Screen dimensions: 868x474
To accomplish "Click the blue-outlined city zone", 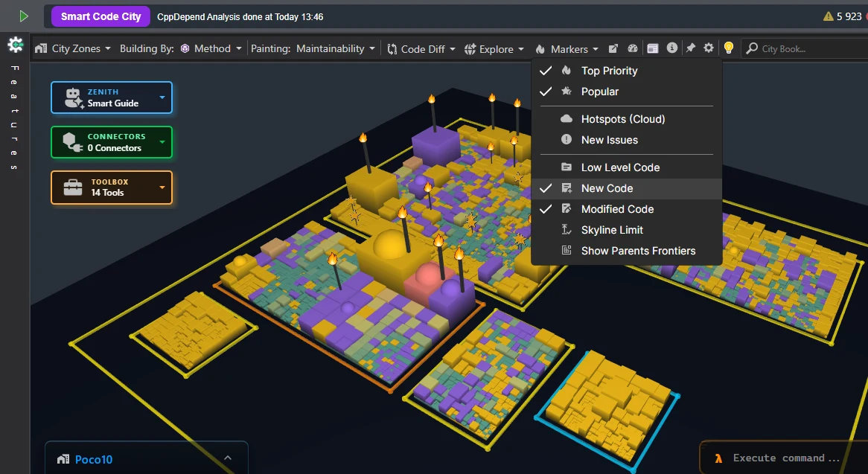I will click(607, 411).
